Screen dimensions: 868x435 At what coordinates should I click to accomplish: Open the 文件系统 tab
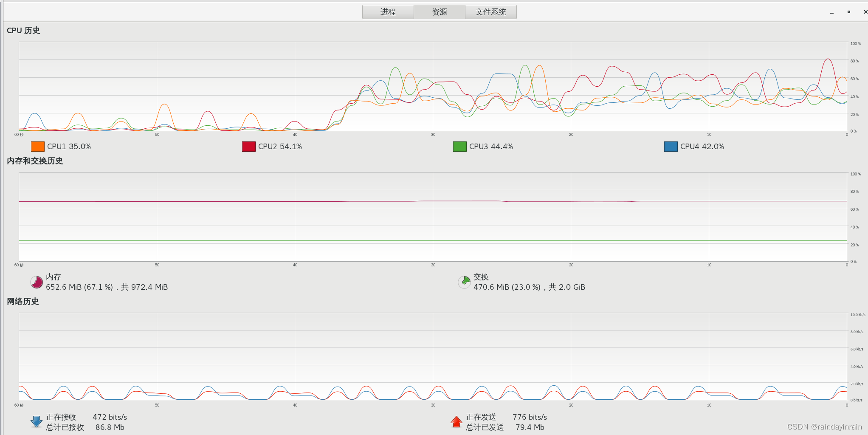[x=491, y=12]
